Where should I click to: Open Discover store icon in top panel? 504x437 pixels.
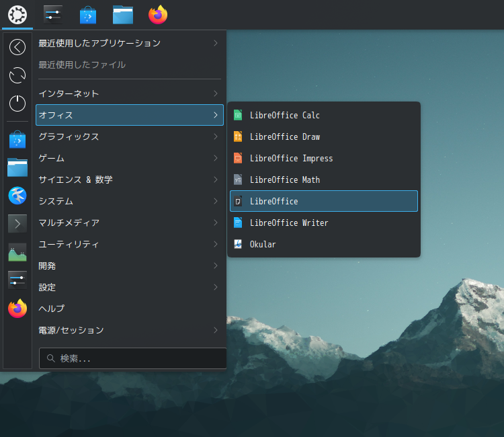pyautogui.click(x=88, y=15)
